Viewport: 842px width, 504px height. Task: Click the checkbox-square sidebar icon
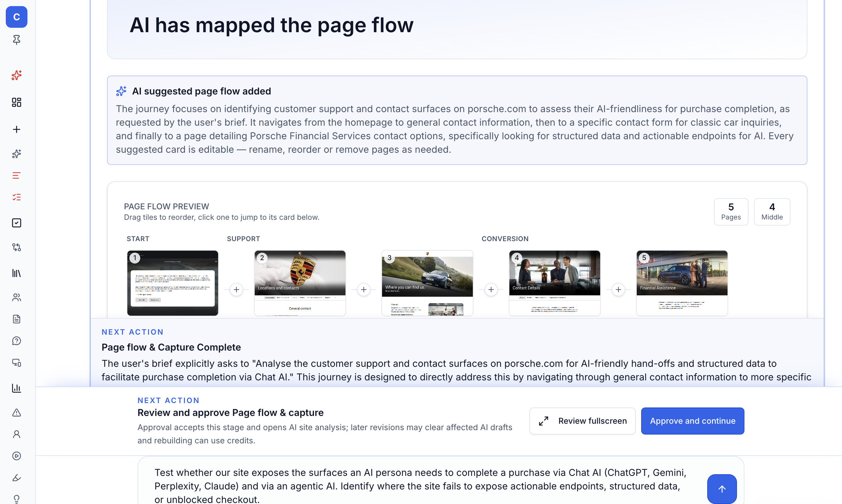(16, 223)
